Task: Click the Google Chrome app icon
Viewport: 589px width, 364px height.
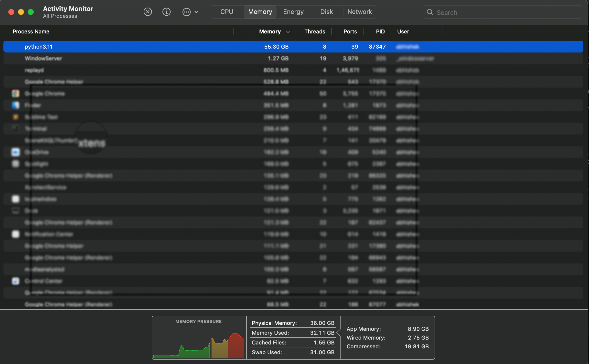Action: 16,94
